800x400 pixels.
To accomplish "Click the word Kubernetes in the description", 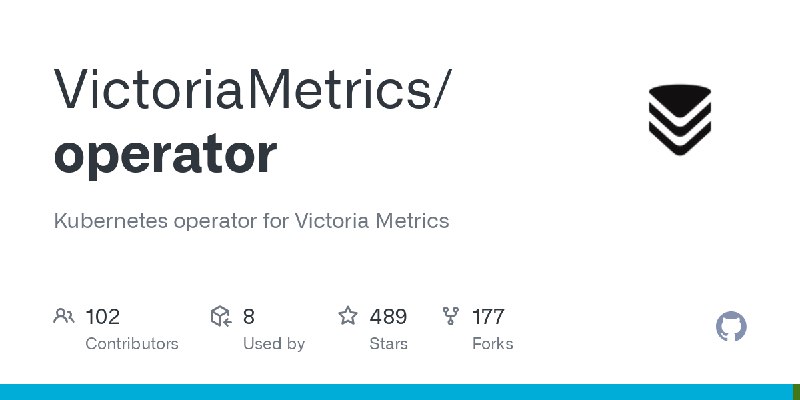I will [110, 221].
